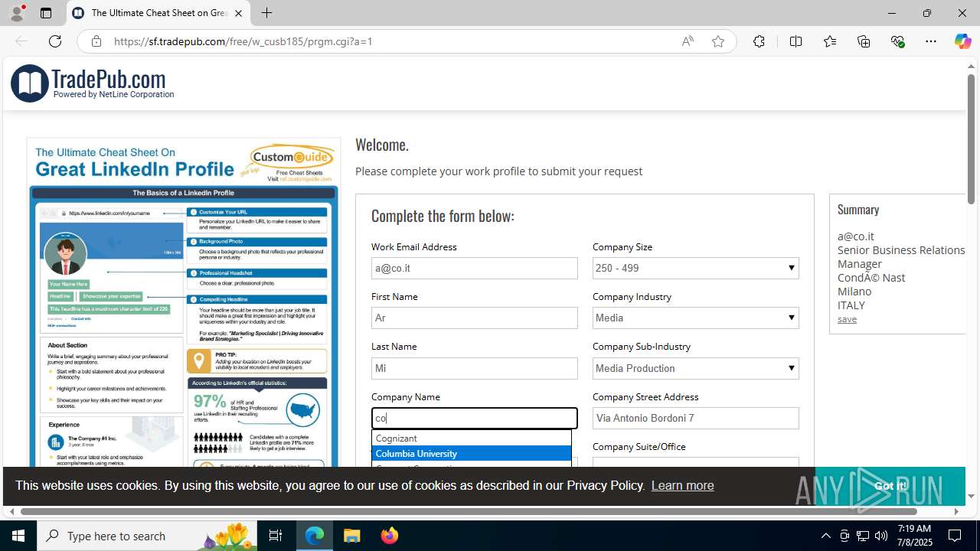Open Browser essentials heart icon
Image resolution: width=980 pixels, height=551 pixels.
pos(897,41)
